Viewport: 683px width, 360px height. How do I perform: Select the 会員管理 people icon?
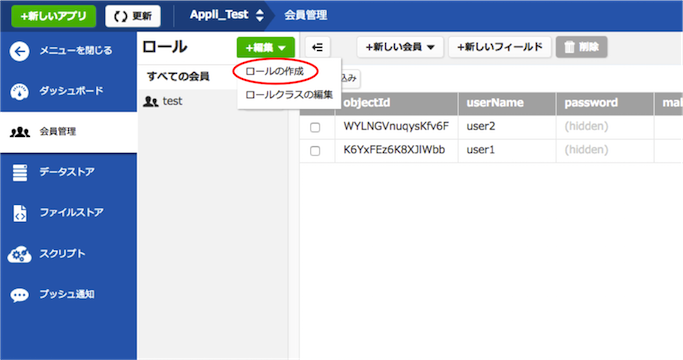pyautogui.click(x=20, y=132)
